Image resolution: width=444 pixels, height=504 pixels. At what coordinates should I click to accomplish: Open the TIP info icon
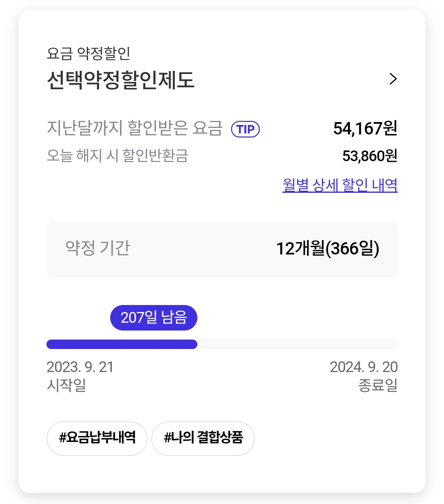(245, 129)
